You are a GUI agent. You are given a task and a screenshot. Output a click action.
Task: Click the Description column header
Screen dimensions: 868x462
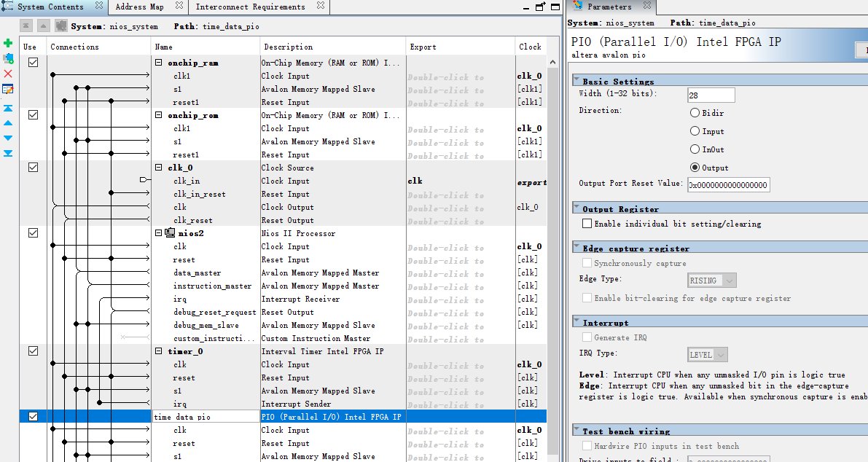pyautogui.click(x=332, y=47)
